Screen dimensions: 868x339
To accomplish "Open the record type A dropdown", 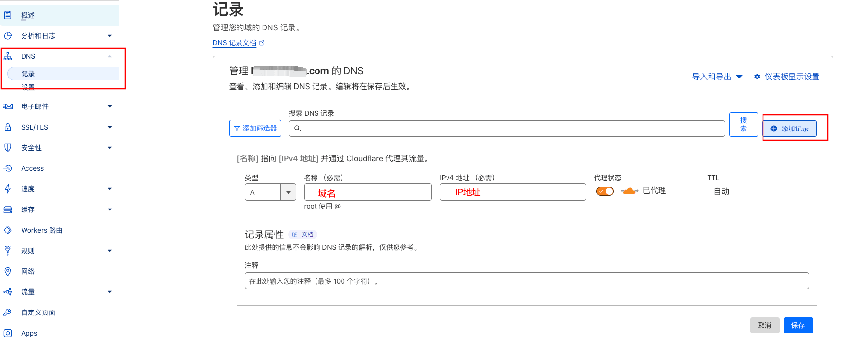I will point(270,192).
